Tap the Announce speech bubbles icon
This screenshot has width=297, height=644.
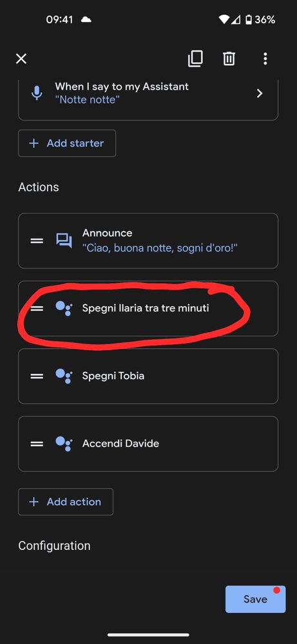64,240
